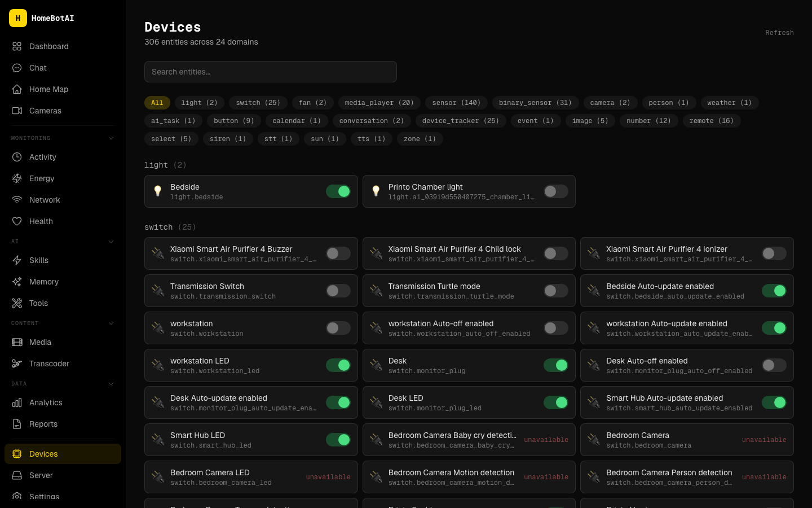This screenshot has width=812, height=508.
Task: Click the Home Map house icon
Action: click(17, 89)
